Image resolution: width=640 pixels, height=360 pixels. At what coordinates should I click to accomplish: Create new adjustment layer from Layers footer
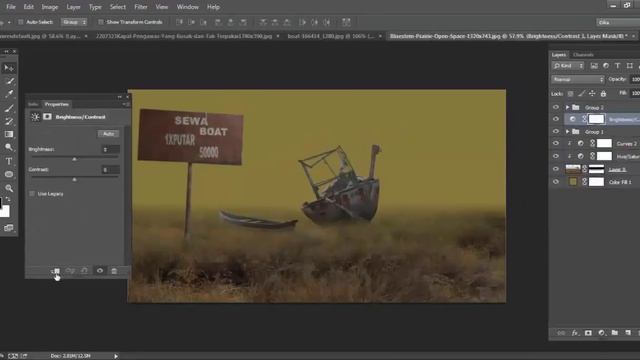click(602, 333)
